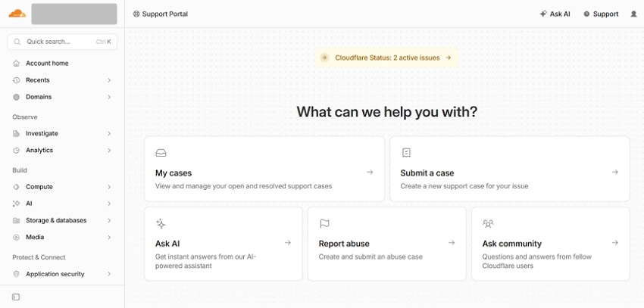Image resolution: width=644 pixels, height=308 pixels.
Task: Open the My cases card title
Action: tap(174, 173)
